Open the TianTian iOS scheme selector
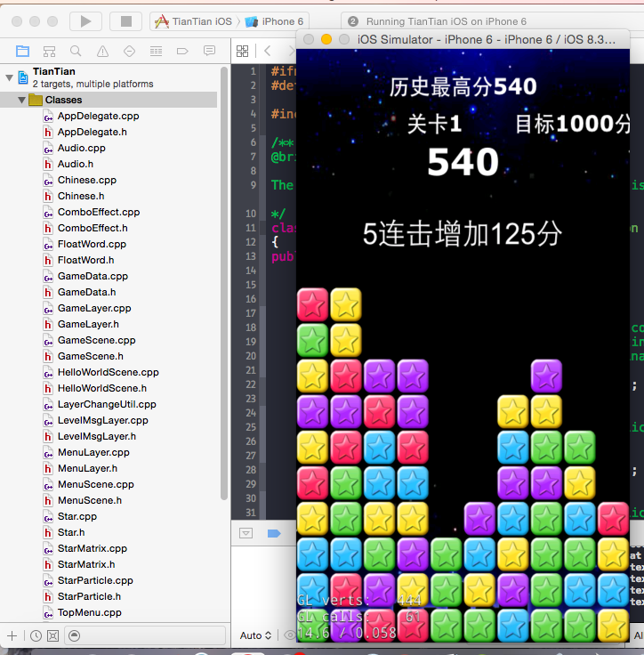 coord(195,21)
